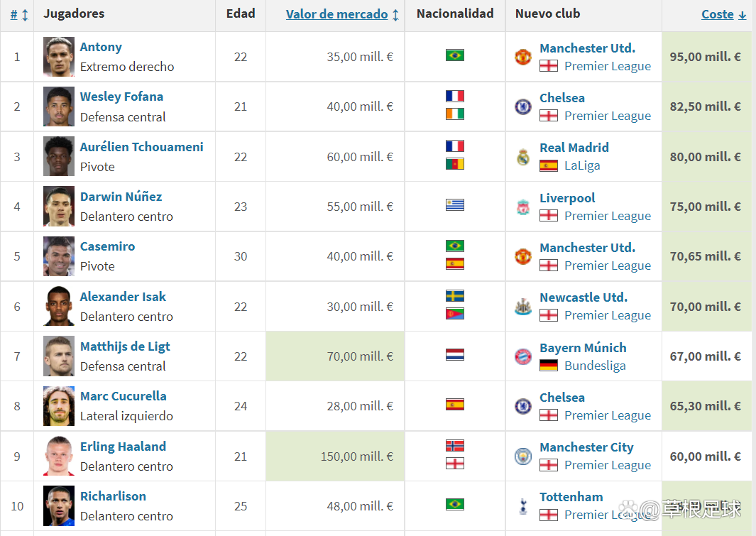
Task: Click the Netherlands flag for Matthijs de Ligt
Action: 455,355
